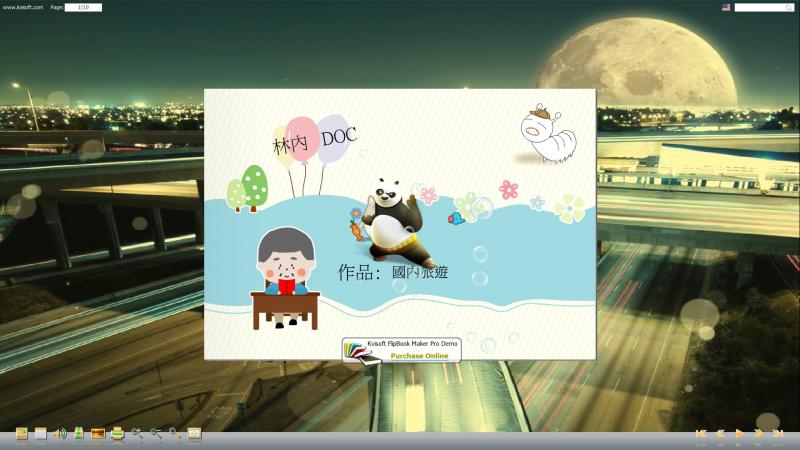Click the orange landscape image icon
800x450 pixels.
[x=98, y=434]
